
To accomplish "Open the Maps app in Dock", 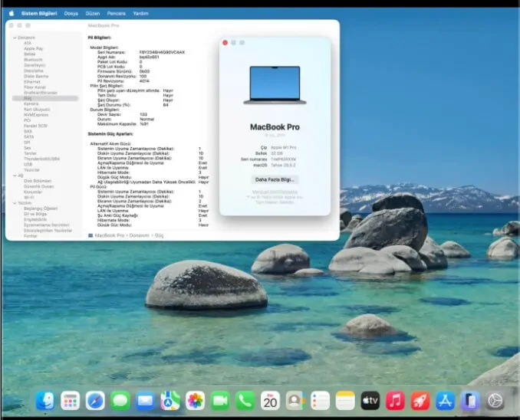I will pos(170,401).
